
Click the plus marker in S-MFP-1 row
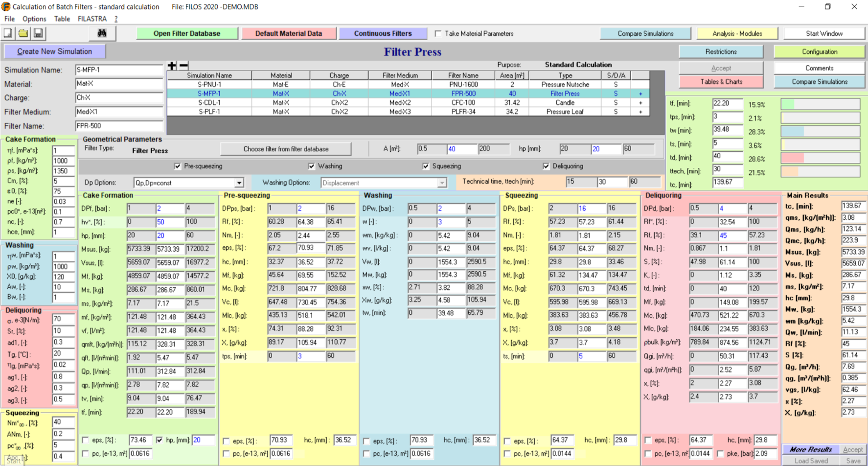[x=640, y=93]
